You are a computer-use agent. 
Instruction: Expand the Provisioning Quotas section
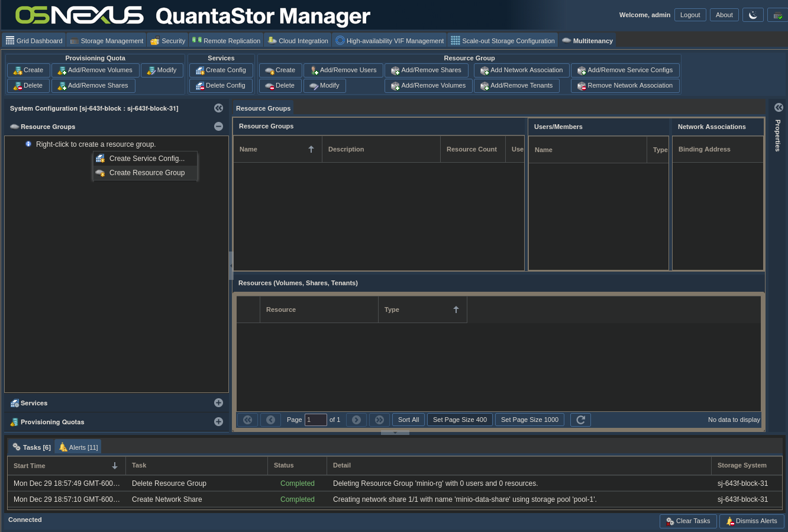pyautogui.click(x=218, y=422)
